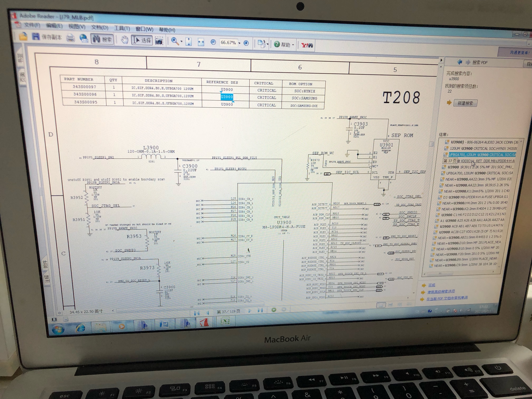532x399 pixels.
Task: Select result 'NEAR=U3900.C9:5mm 1/20W 38 104'
Action: tap(464, 265)
